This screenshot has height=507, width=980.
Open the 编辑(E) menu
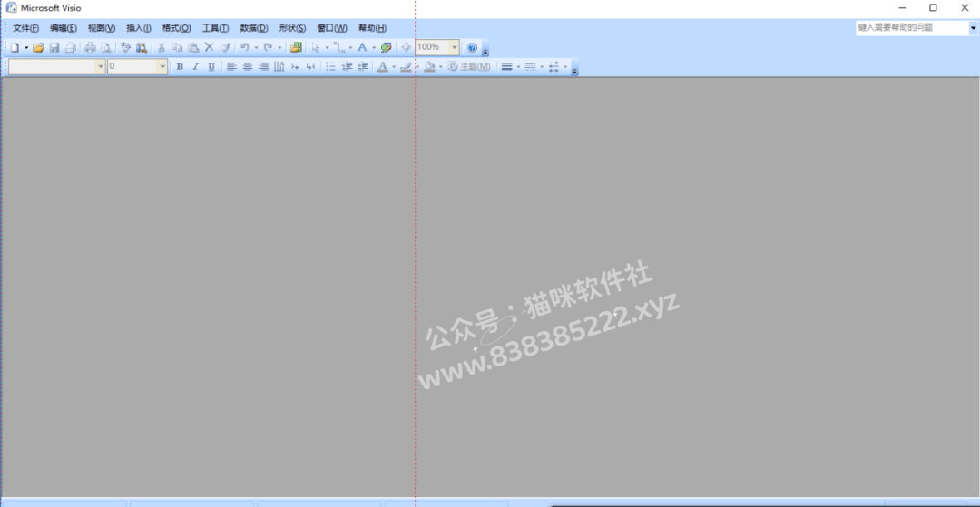pyautogui.click(x=64, y=28)
